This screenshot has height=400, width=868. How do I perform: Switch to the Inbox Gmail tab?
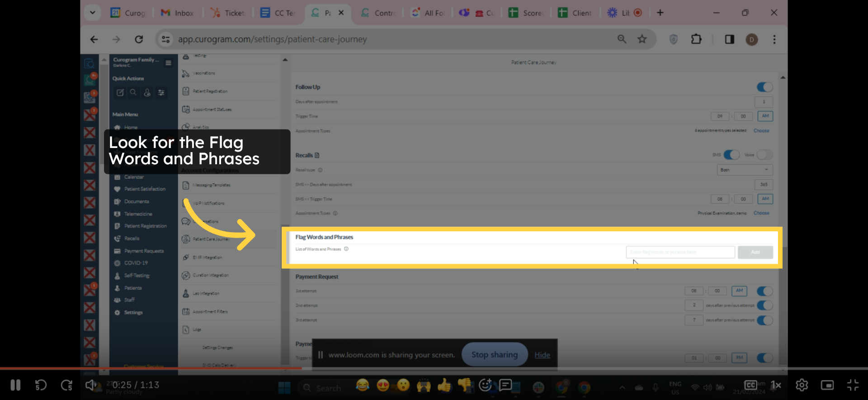click(178, 13)
